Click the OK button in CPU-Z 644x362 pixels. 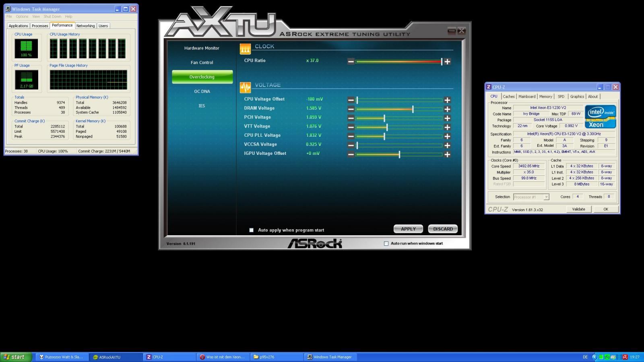[x=605, y=209]
